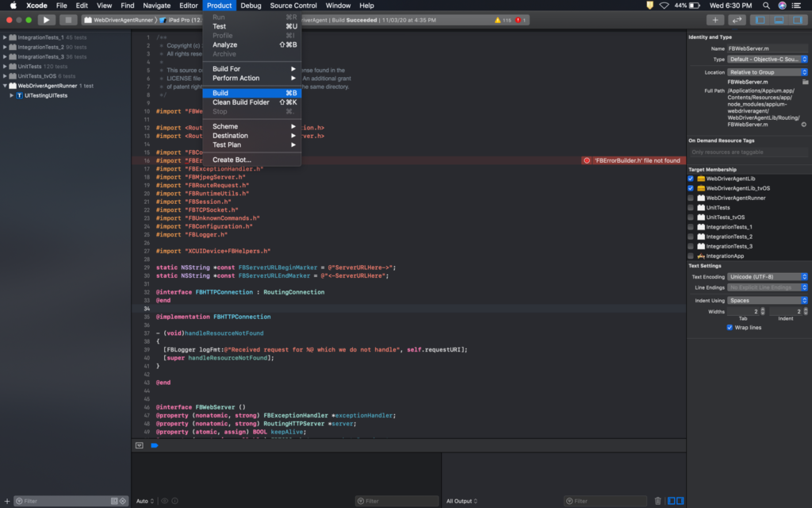The image size is (812, 508).
Task: Open the Debug menu in menu bar
Action: pos(251,6)
